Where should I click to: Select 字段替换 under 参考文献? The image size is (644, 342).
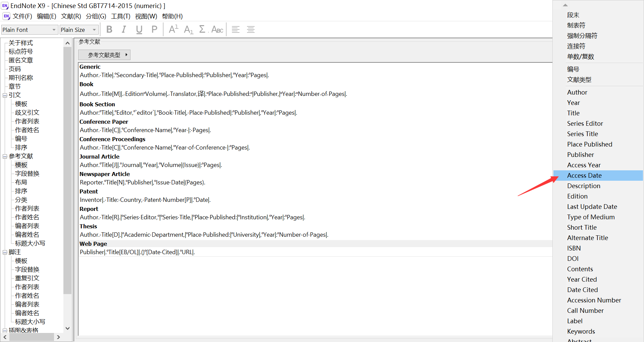[27, 174]
